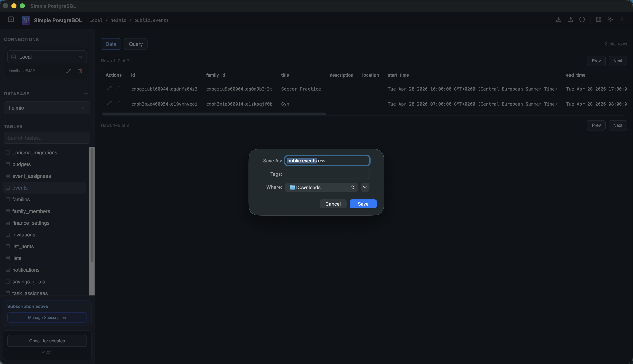Viewport: 633px width, 364px height.
Task: Click the upload icon in header
Action: click(570, 19)
